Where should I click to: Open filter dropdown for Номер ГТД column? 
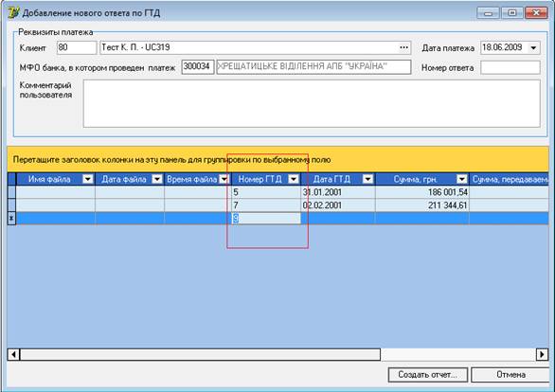294,179
